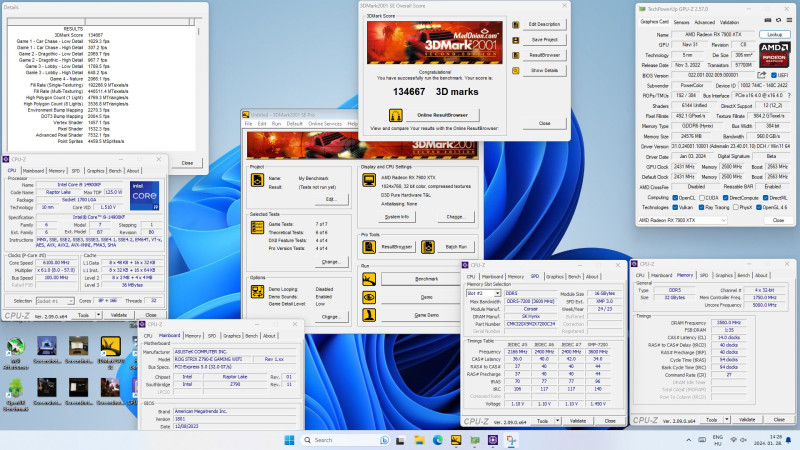This screenshot has width=800, height=450.
Task: Click the GPU-Z refresh icon
Action: (778, 20)
